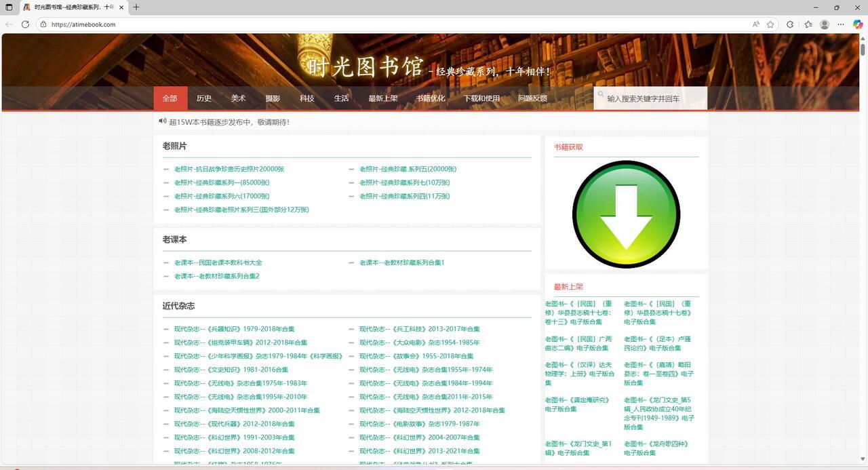Open the 下载和使用 menu item
The width and height of the screenshot is (868, 470).
(481, 98)
